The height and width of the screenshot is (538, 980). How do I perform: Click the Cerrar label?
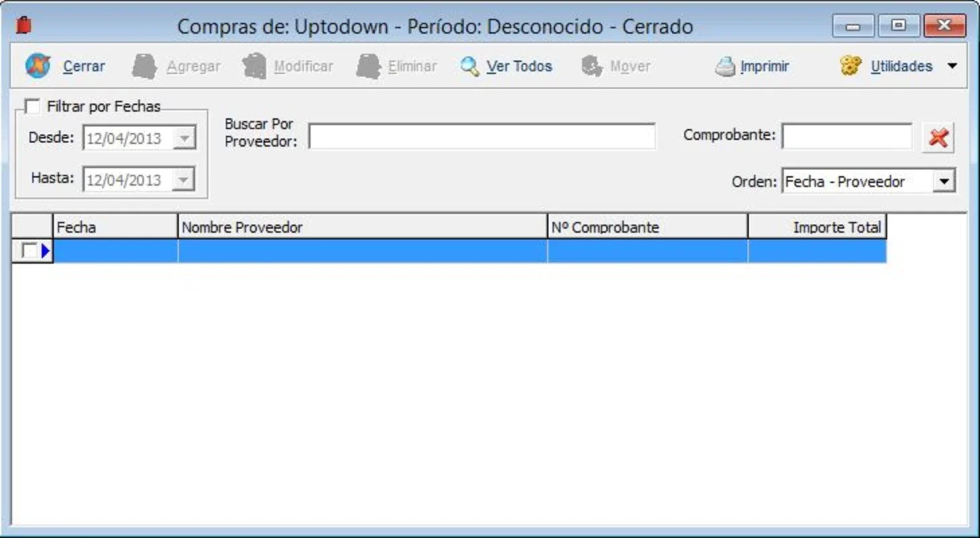coord(84,67)
